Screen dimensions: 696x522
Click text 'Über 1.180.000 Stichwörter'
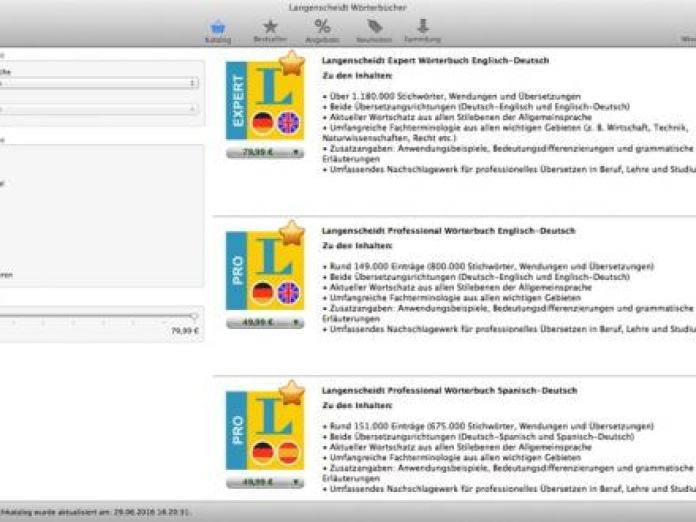[386, 96]
